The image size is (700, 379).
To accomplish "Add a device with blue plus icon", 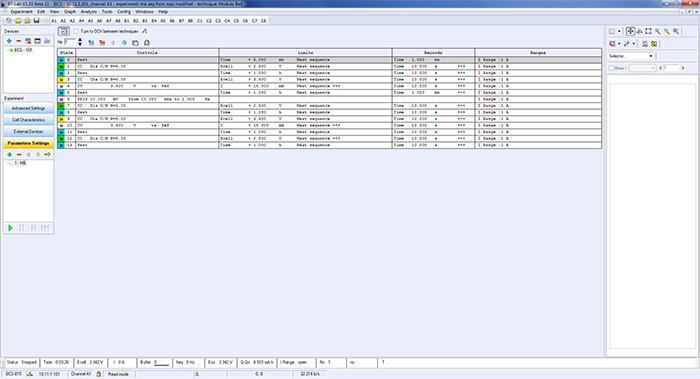I will click(9, 41).
